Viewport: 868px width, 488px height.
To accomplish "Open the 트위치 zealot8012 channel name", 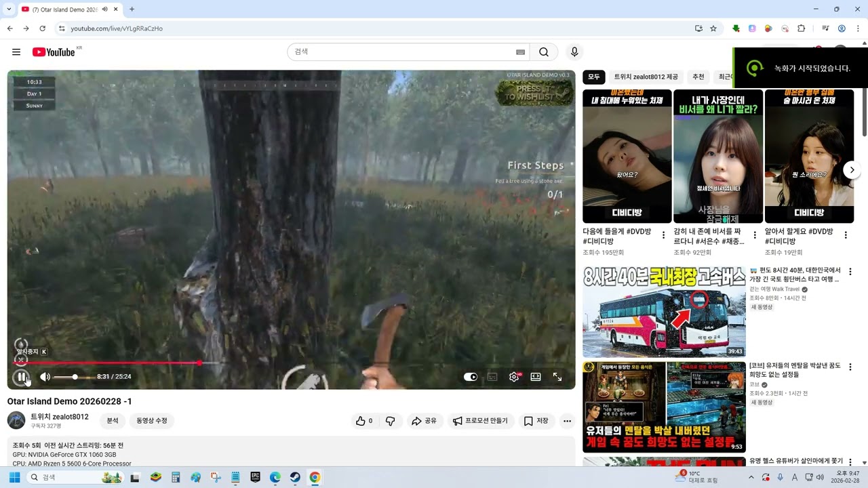I will [60, 417].
